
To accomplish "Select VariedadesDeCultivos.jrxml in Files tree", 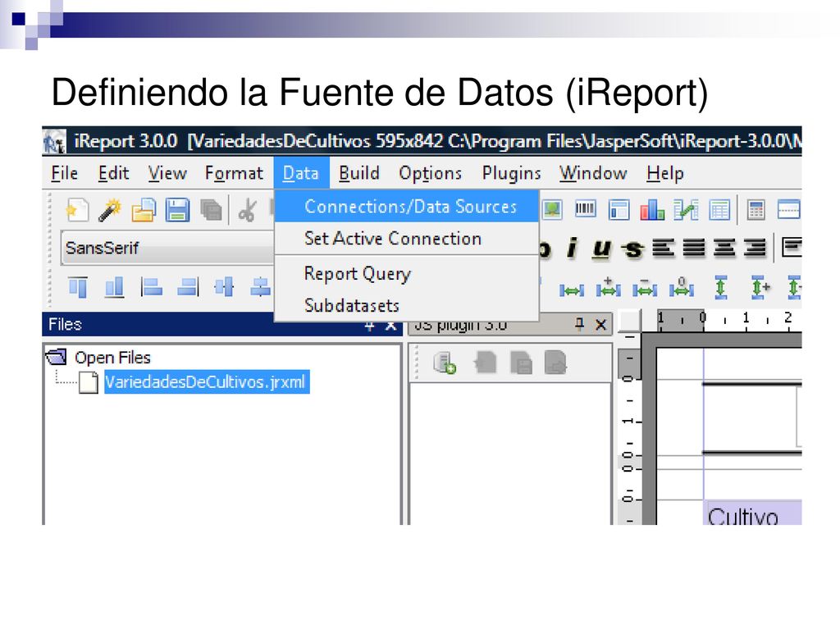I will [x=206, y=382].
